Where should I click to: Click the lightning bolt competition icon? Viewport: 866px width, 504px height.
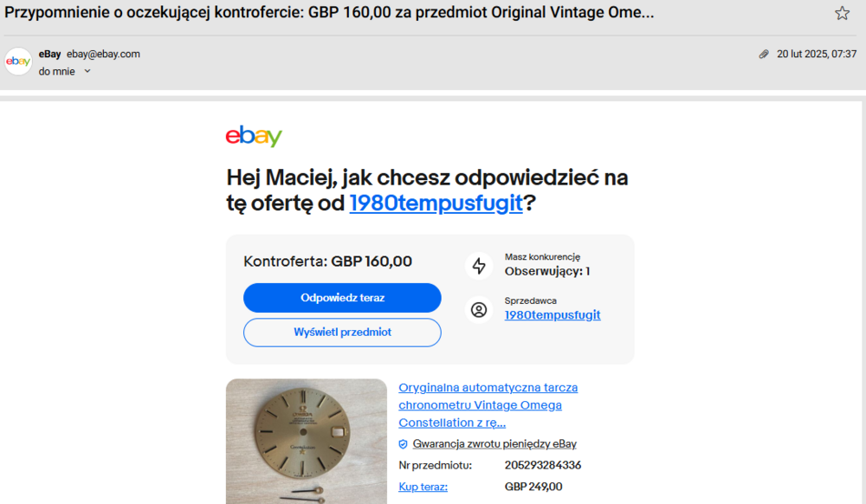[x=479, y=266]
